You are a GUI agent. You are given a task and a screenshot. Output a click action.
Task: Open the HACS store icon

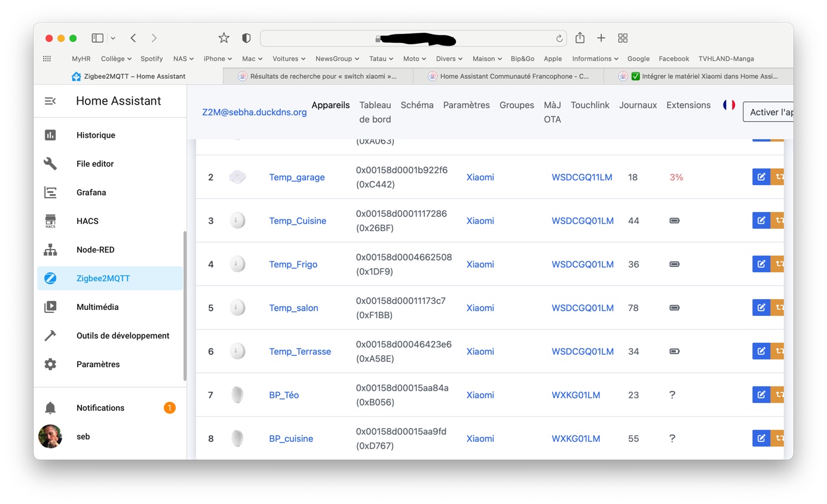point(50,221)
